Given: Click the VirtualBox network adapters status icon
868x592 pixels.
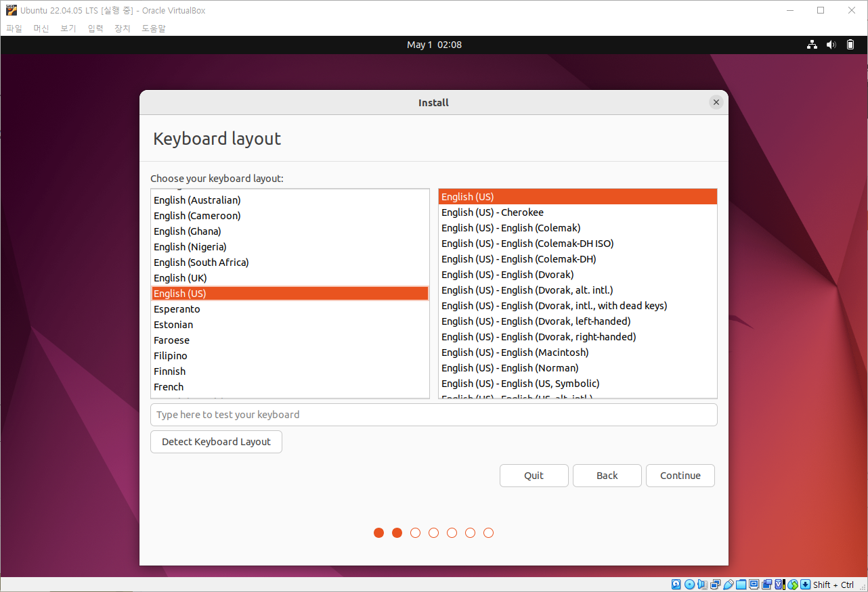Looking at the screenshot, I should click(715, 585).
